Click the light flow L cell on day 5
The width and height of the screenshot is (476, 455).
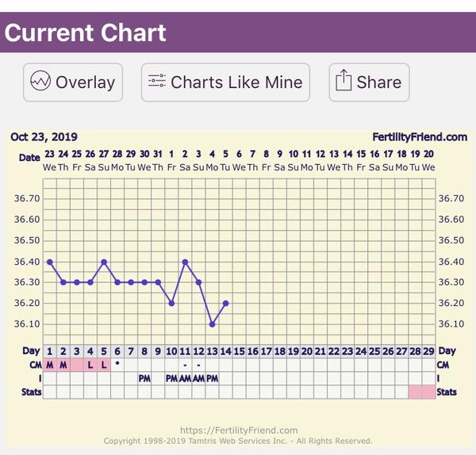click(x=104, y=365)
